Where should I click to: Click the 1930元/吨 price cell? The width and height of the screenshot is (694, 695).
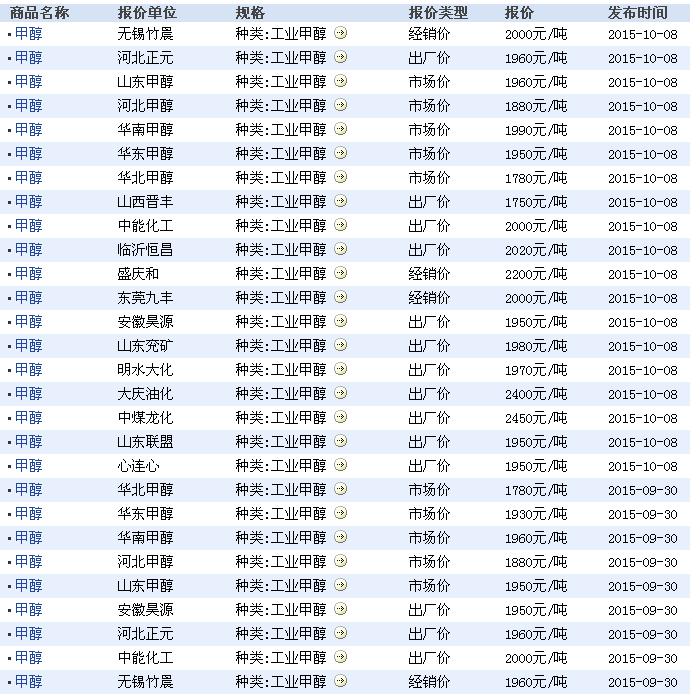(x=536, y=514)
